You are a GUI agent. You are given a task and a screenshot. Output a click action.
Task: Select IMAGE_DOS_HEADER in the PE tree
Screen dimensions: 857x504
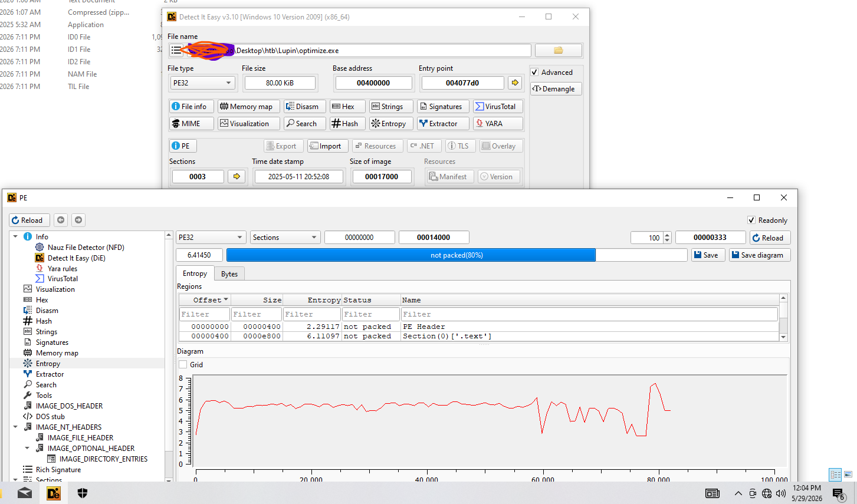(69, 406)
